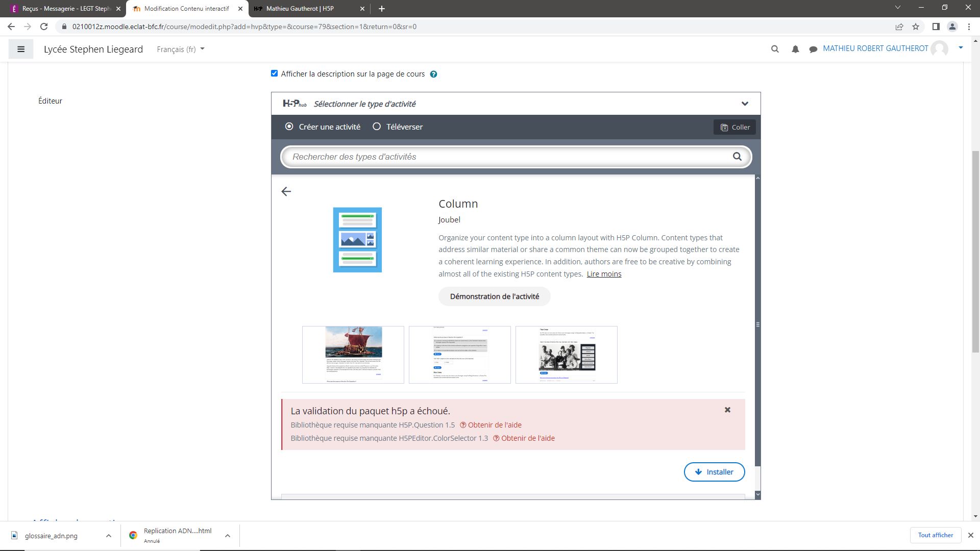Select the Créer une activité radio button
The height and width of the screenshot is (551, 980).
tap(289, 127)
